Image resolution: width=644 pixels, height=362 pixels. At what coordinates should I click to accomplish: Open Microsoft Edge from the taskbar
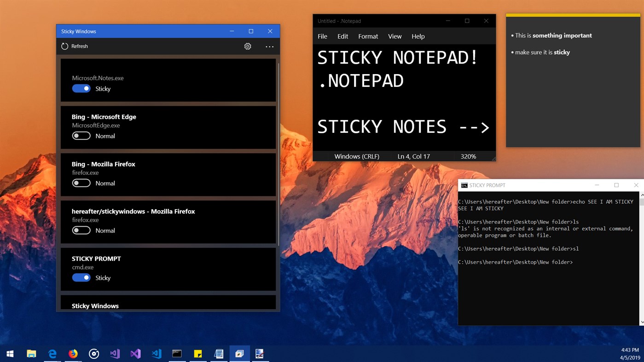point(52,353)
